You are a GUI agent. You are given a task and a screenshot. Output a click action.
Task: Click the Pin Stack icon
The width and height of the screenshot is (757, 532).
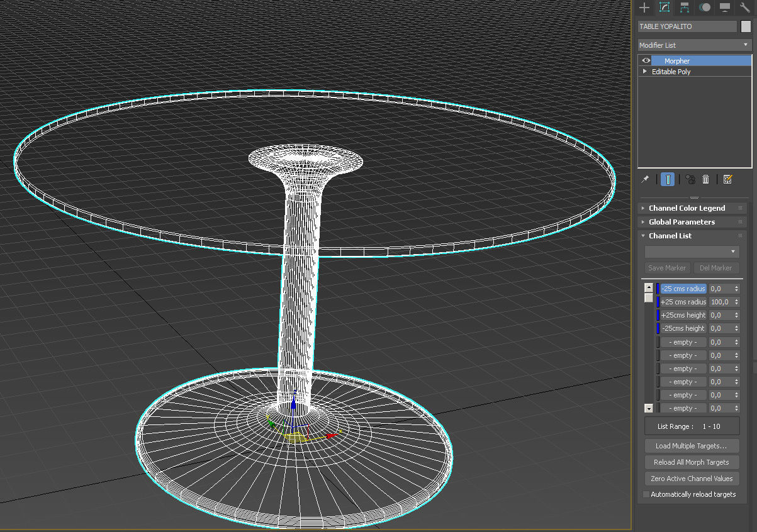[645, 179]
